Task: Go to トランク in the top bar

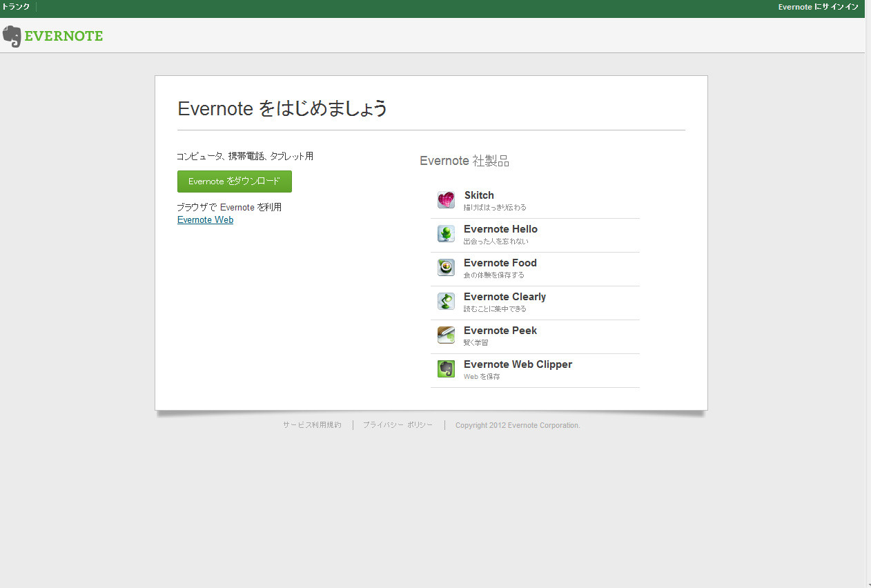Action: tap(17, 7)
